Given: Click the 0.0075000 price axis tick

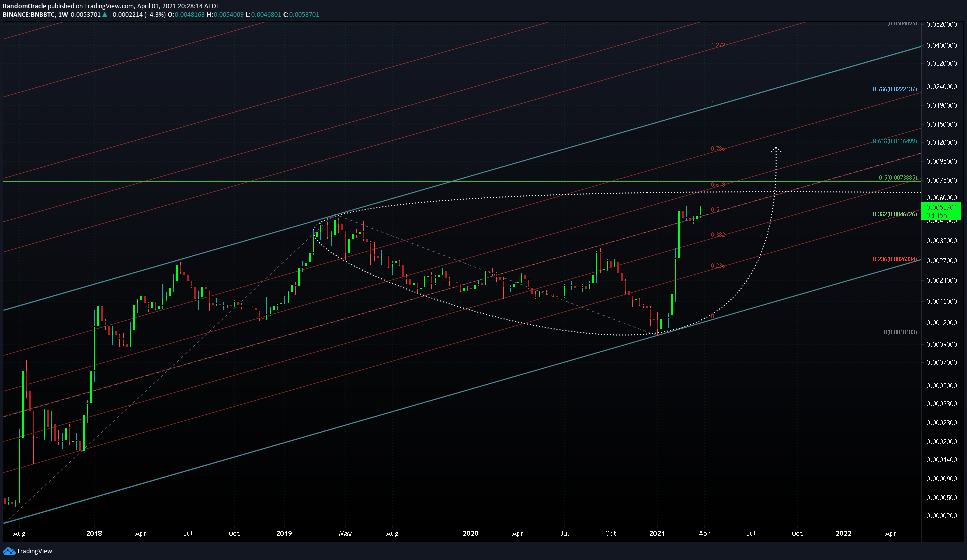Looking at the screenshot, I should 942,180.
